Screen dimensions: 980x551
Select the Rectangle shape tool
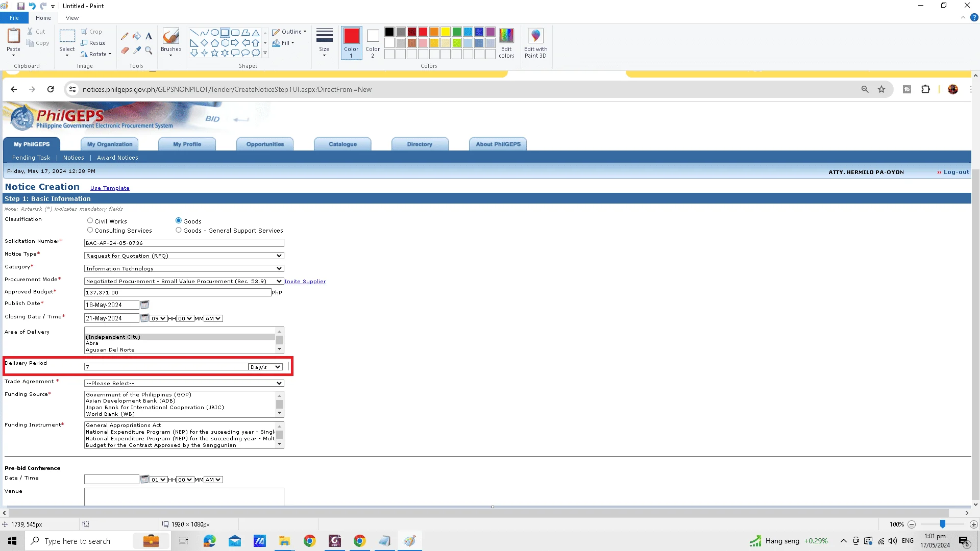pyautogui.click(x=225, y=33)
